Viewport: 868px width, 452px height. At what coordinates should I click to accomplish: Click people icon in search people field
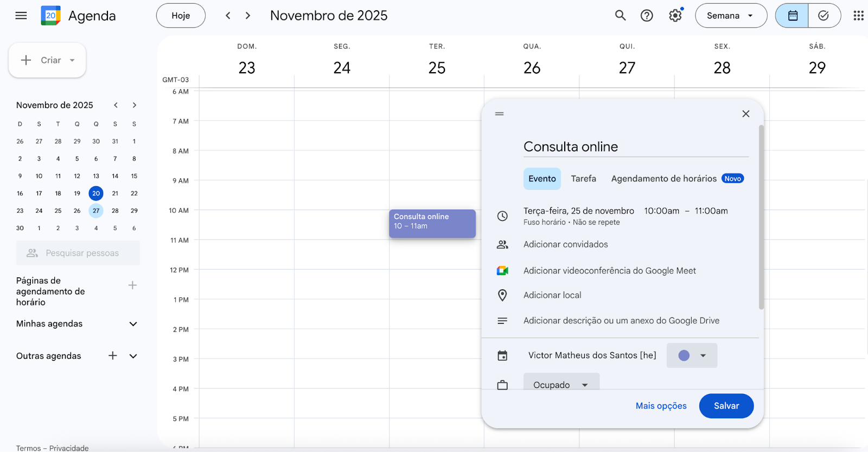pos(33,253)
